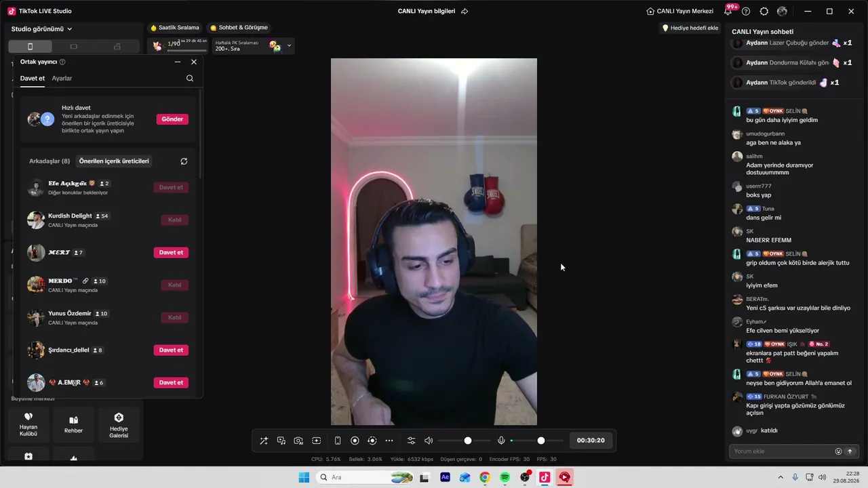Open Windows Start menu

tap(304, 477)
